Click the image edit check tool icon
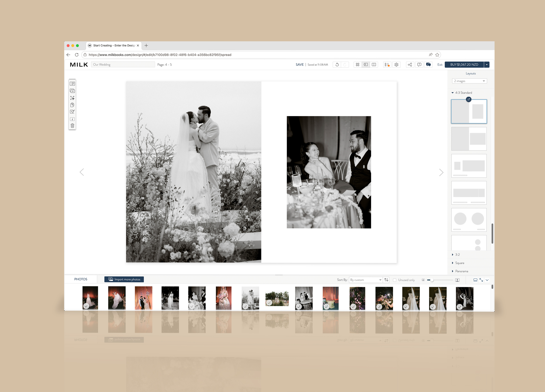 tap(72, 112)
